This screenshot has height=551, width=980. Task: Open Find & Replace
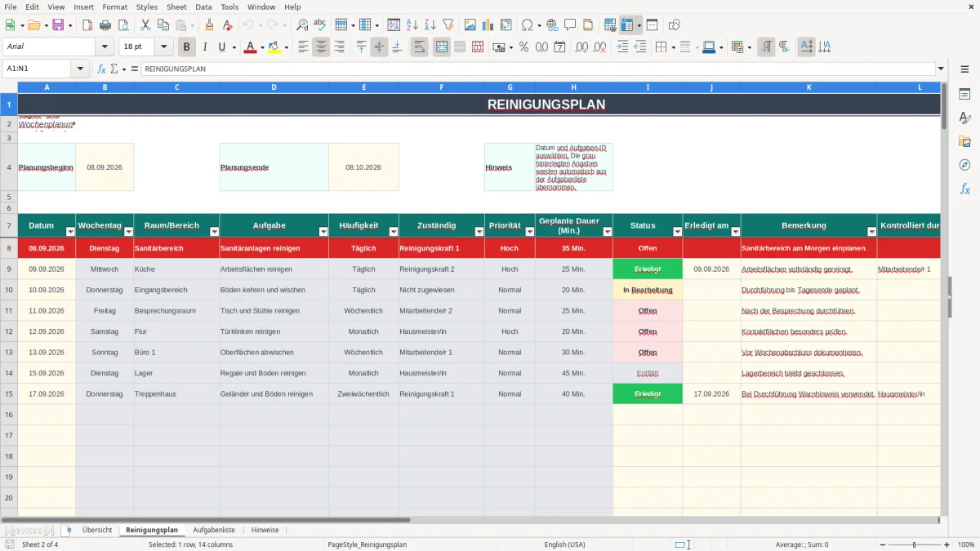coord(302,25)
